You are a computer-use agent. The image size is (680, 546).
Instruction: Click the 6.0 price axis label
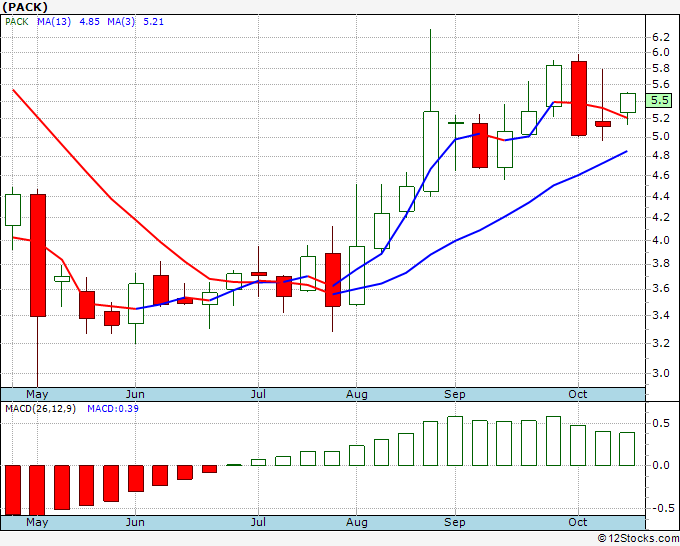pos(660,52)
